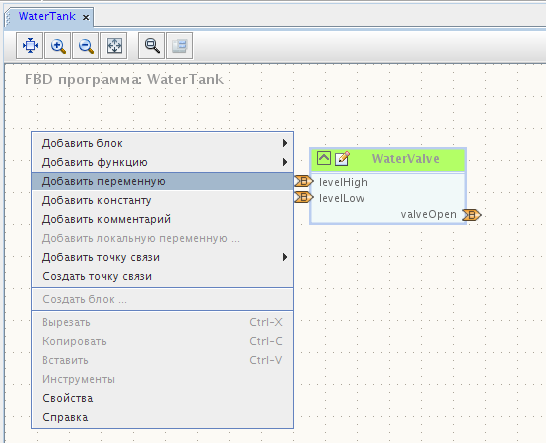The width and height of the screenshot is (546, 443).
Task: Click the zoom in magnifier icon
Action: (58, 46)
